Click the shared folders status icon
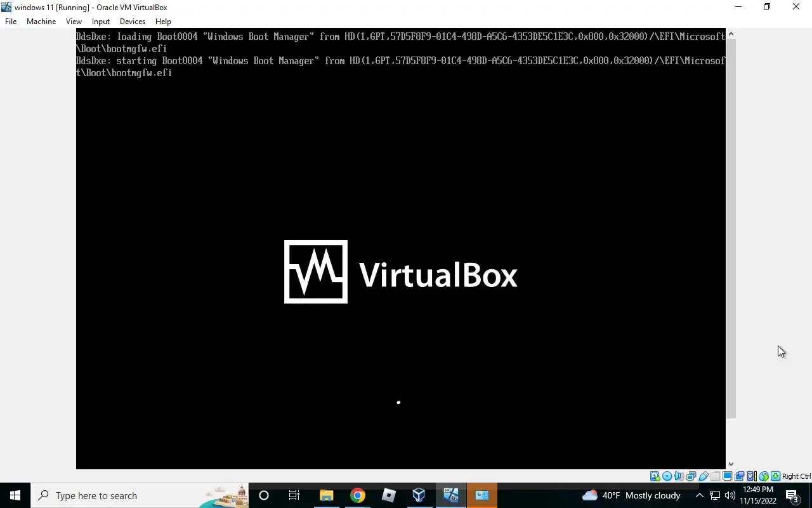812x508 pixels. 716,476
